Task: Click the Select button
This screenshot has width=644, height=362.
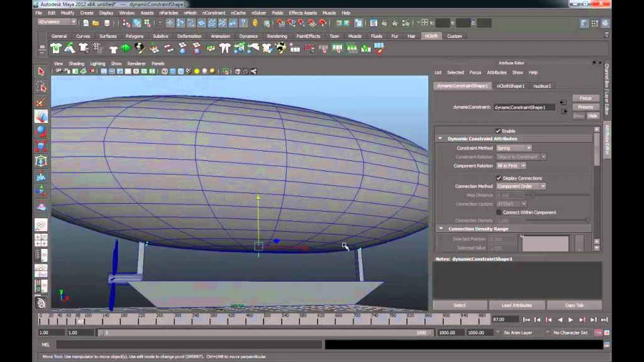Action: click(460, 305)
